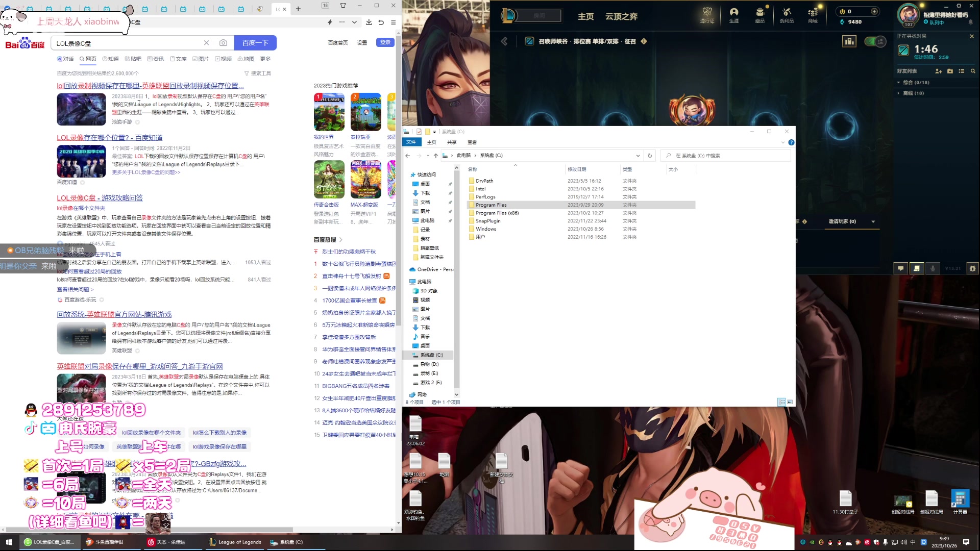Expand 百度热搜 with the chevron
Viewport: 980px width, 551px height.
coord(341,239)
